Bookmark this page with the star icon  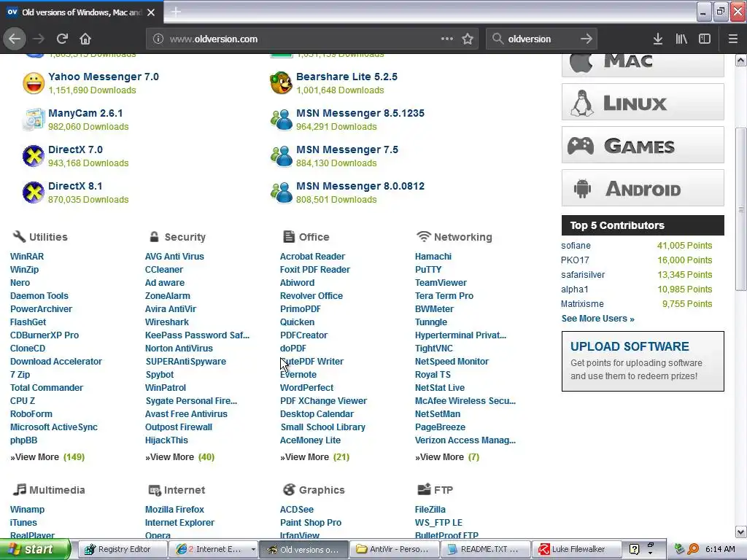coord(468,39)
